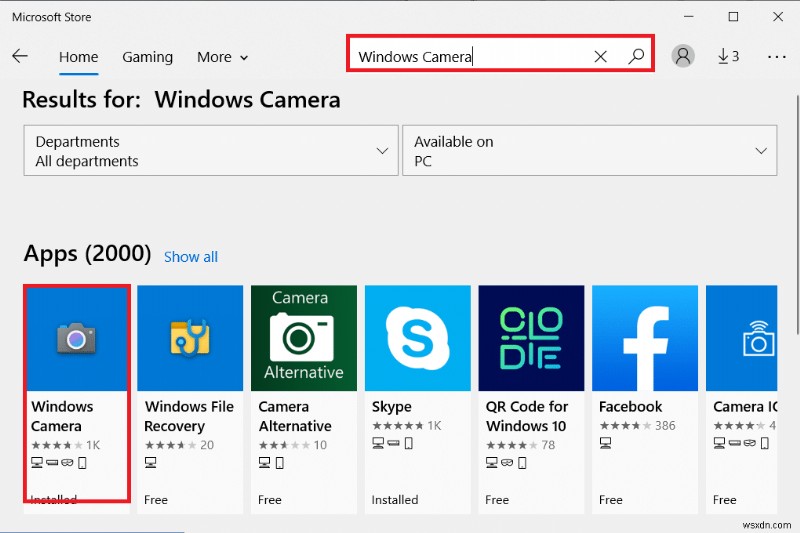Click the Show all apps link
The image size is (800, 533).
point(190,257)
